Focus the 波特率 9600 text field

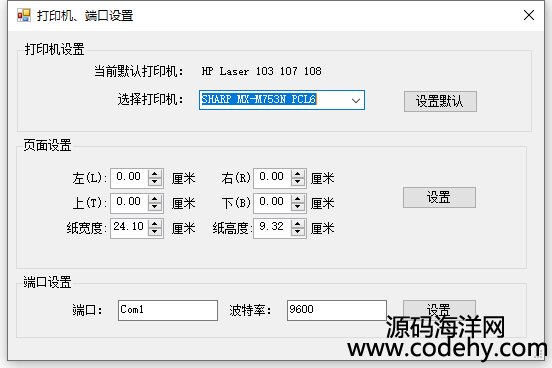coord(337,310)
